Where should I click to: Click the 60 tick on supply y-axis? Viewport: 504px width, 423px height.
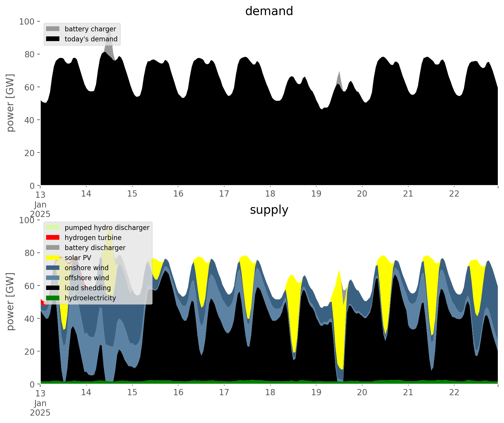click(30, 286)
